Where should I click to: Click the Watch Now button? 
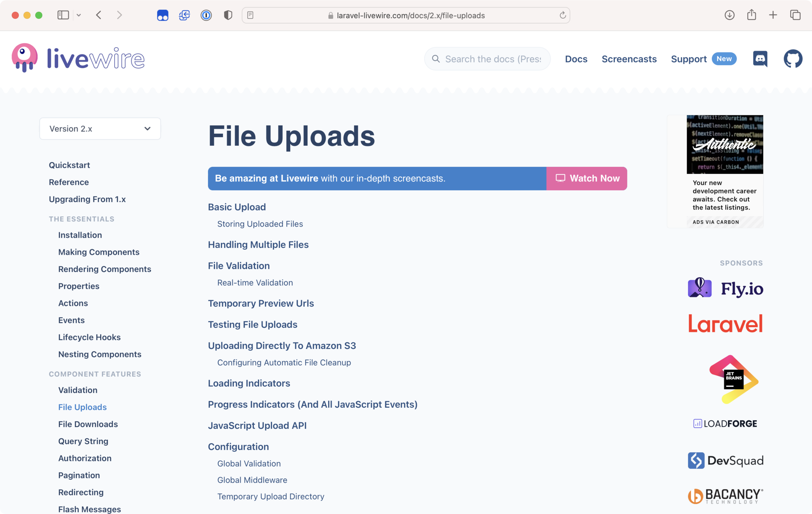tap(587, 178)
